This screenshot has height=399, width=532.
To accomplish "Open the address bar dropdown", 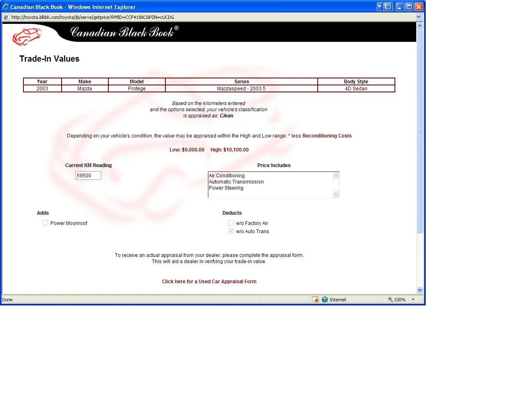I will click(x=418, y=17).
